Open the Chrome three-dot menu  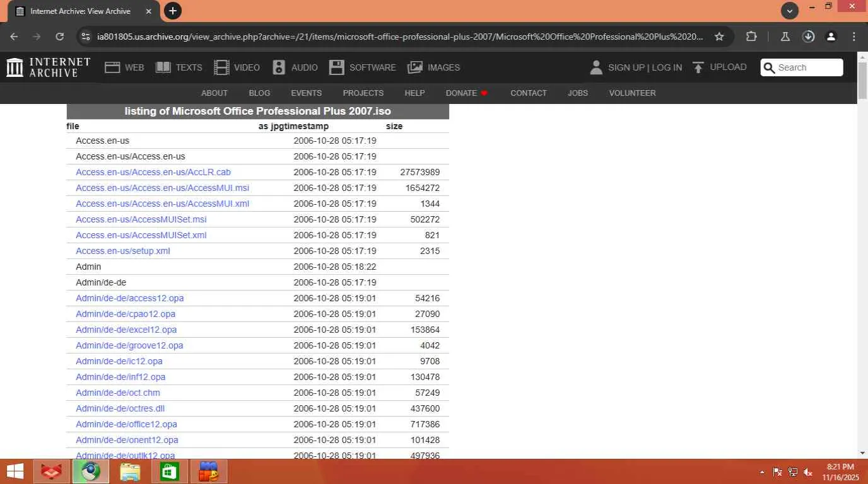point(854,37)
